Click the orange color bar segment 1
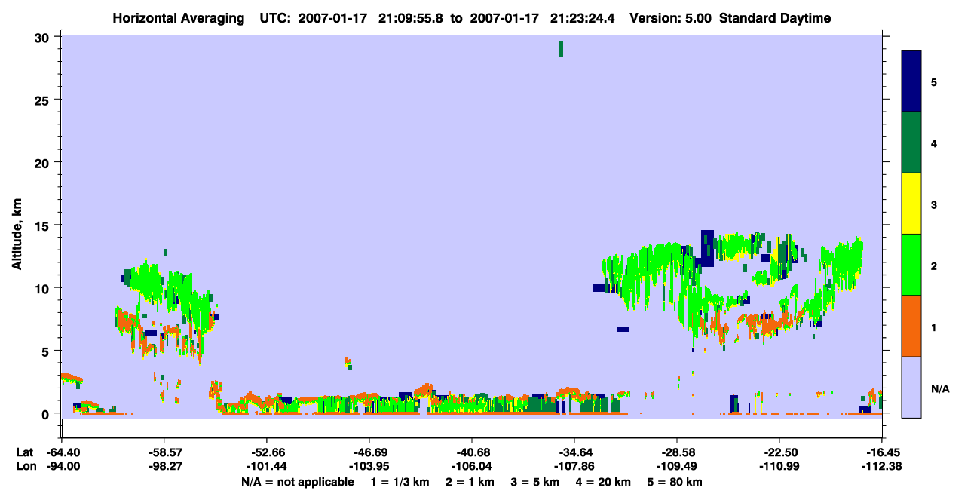This screenshot has height=503, width=980. (x=911, y=326)
